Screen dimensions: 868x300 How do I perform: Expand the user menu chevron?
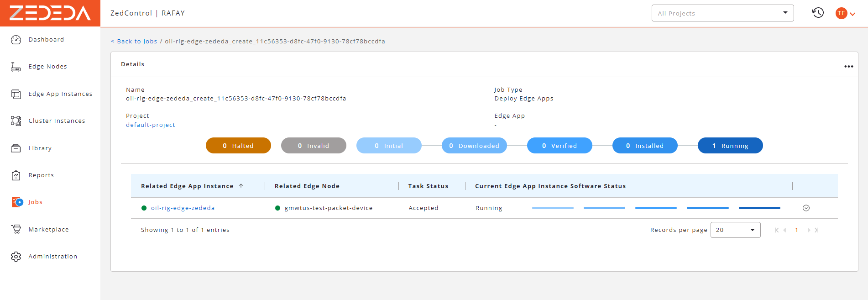[852, 14]
